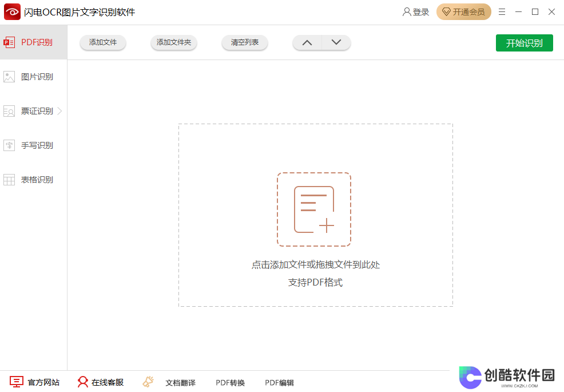
Task: Click the 添加文件夹 button
Action: [174, 42]
